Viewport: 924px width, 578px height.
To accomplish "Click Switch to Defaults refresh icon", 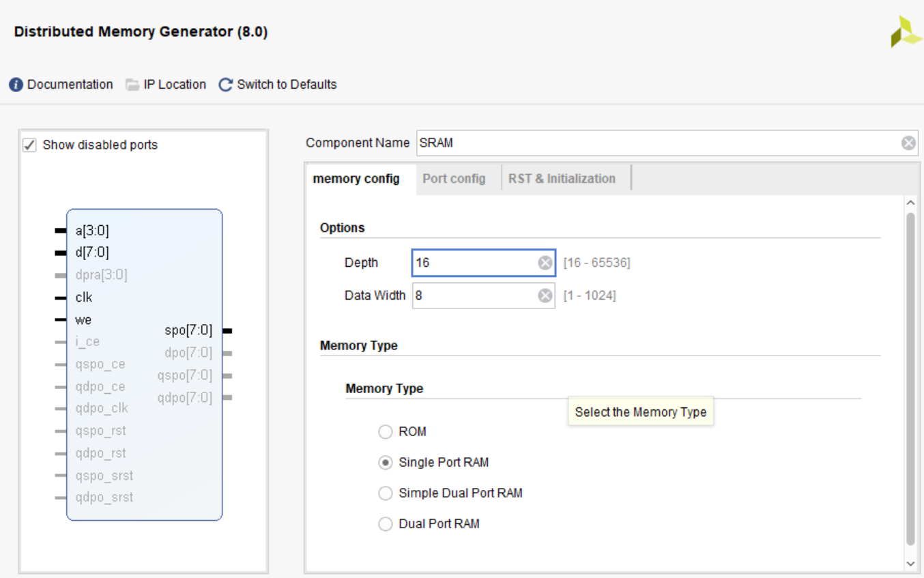I will point(226,85).
